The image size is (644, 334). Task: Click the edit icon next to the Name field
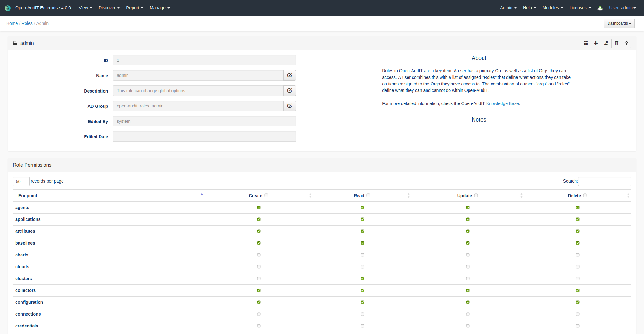(289, 75)
